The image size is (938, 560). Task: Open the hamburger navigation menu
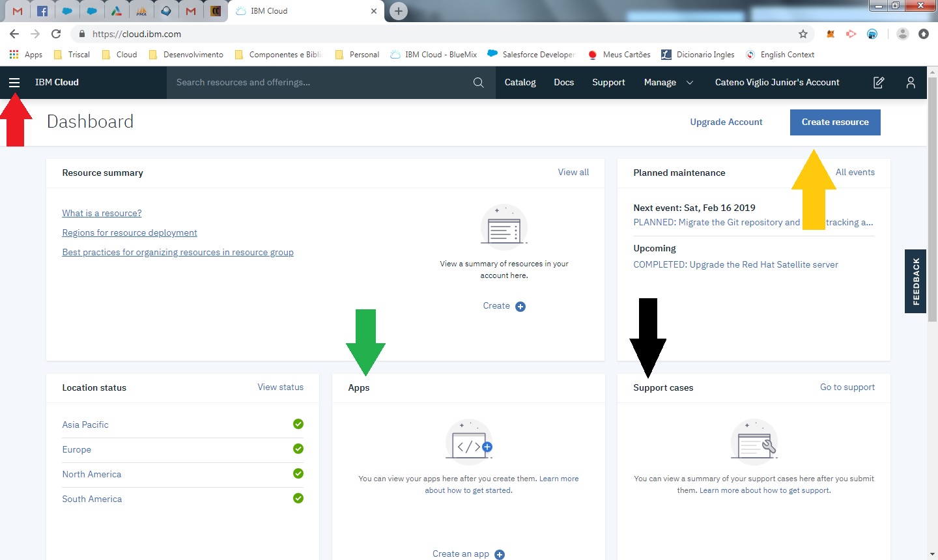coord(14,83)
